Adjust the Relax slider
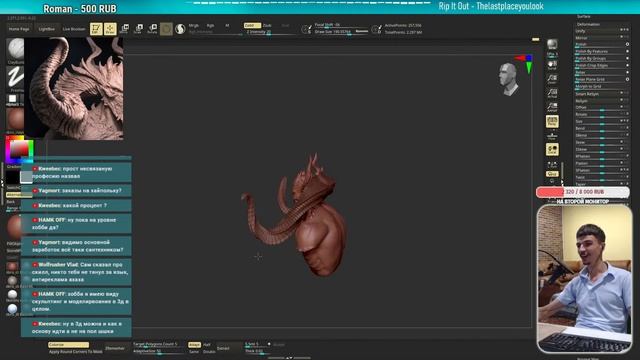 coord(602,72)
